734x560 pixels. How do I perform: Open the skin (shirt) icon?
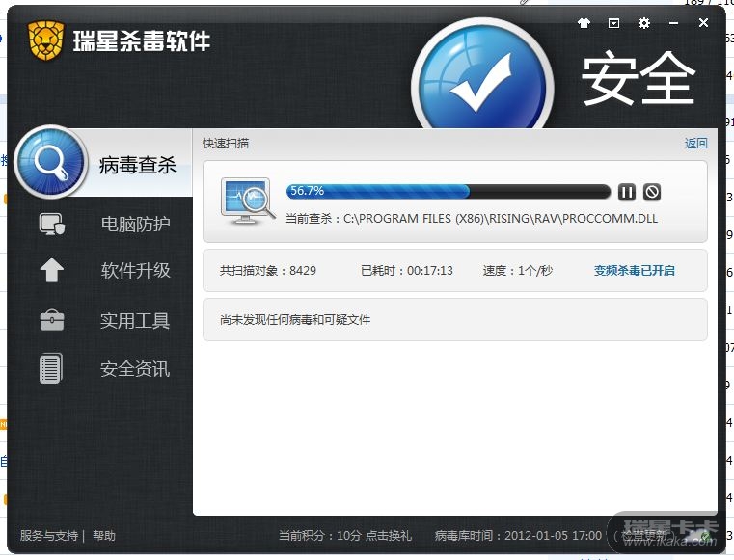[x=584, y=23]
